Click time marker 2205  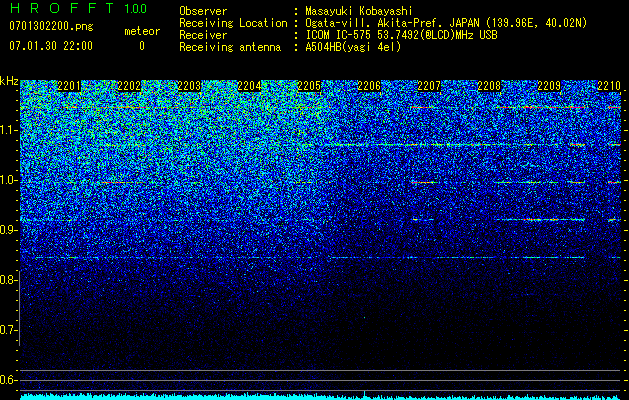(x=309, y=86)
